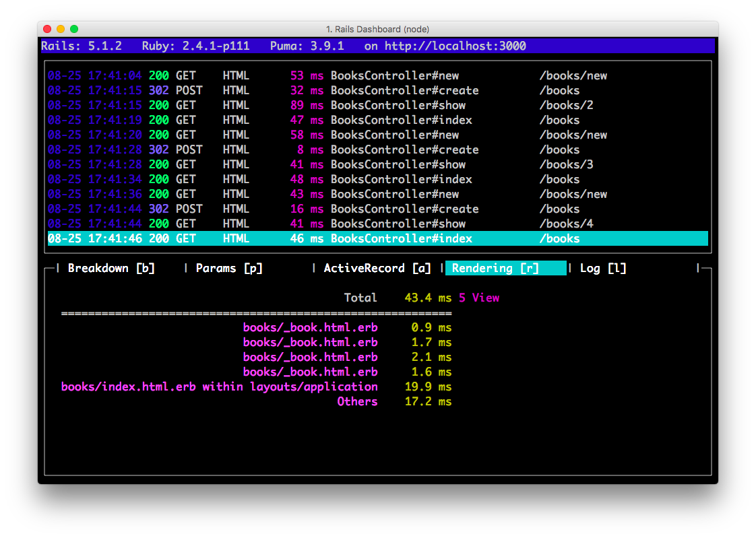Select the 17:41:15 POST BooksController#create row

point(377,90)
